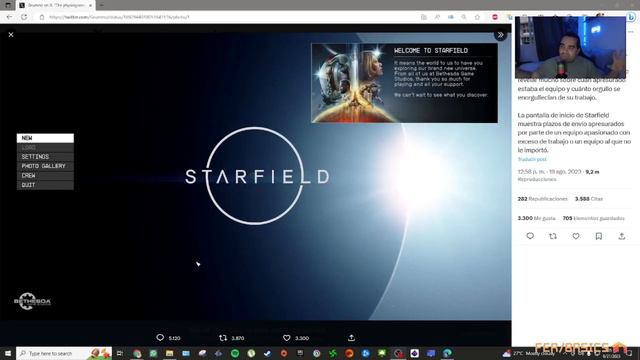
Task: Click QUIT in the Starfield menu image
Action: pyautogui.click(x=45, y=185)
